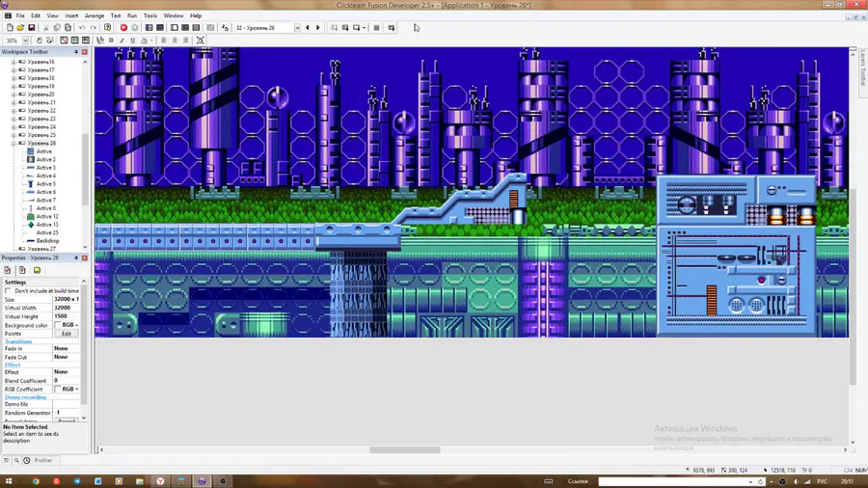Select 'Active 12' object in workspace tree
The image size is (868, 488).
click(47, 216)
